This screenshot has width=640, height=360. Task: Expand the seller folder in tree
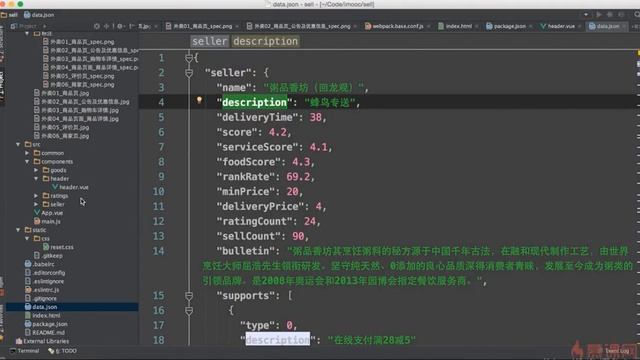pos(36,204)
